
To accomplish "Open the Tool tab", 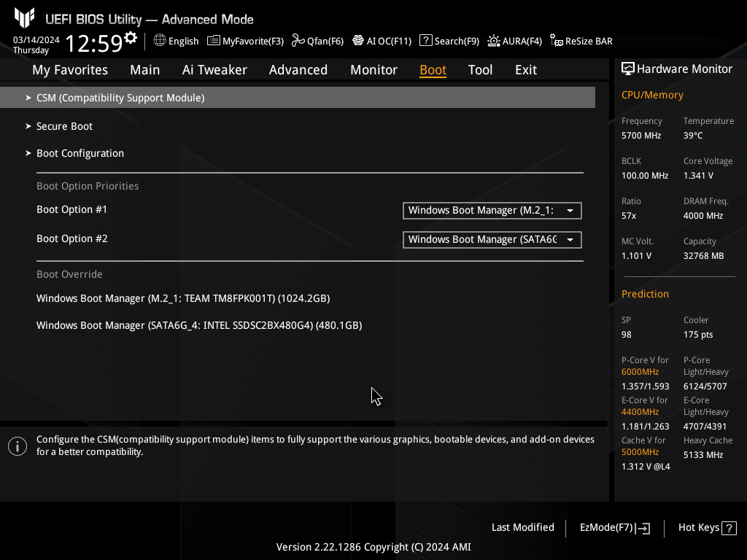I will pos(480,70).
